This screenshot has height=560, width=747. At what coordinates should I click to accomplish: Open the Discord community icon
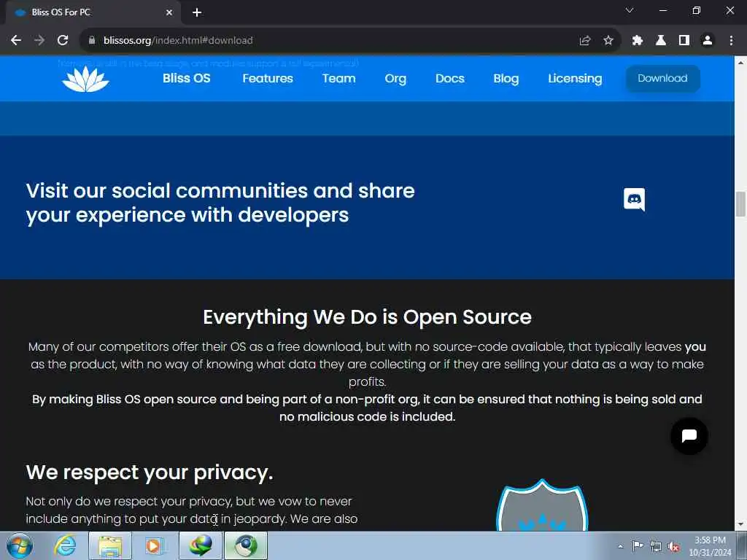(634, 199)
